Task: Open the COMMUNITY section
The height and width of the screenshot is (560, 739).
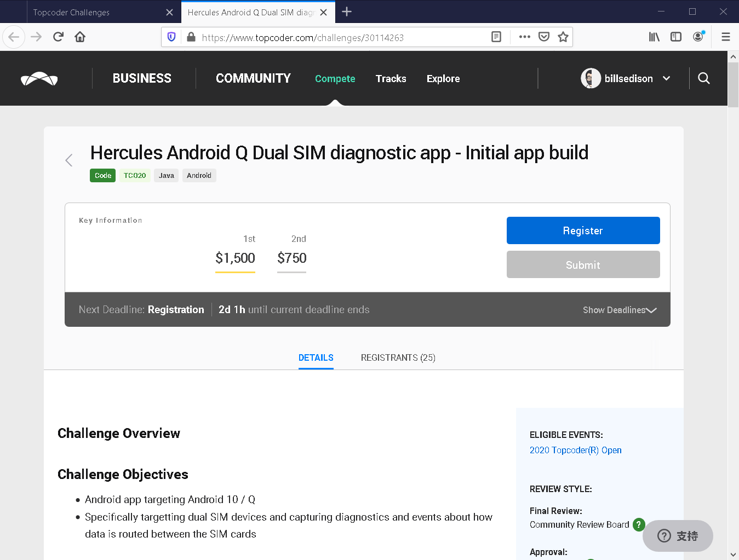Action: tap(253, 78)
